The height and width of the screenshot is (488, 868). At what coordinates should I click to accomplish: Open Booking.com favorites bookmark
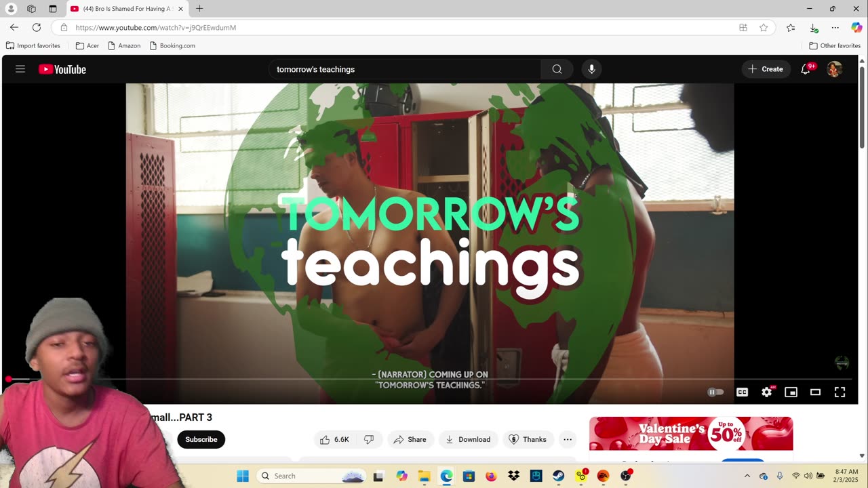click(172, 45)
